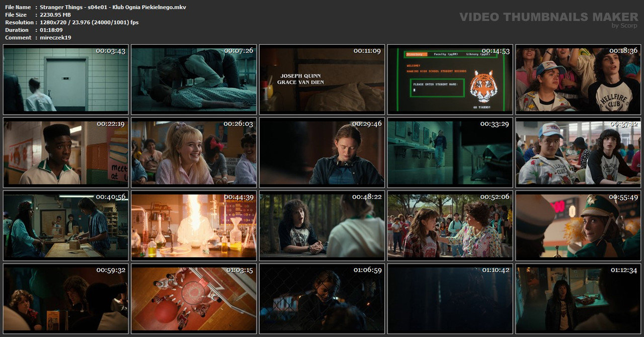Click the 'File Name' label
This screenshot has height=337, width=644.
pyautogui.click(x=18, y=7)
